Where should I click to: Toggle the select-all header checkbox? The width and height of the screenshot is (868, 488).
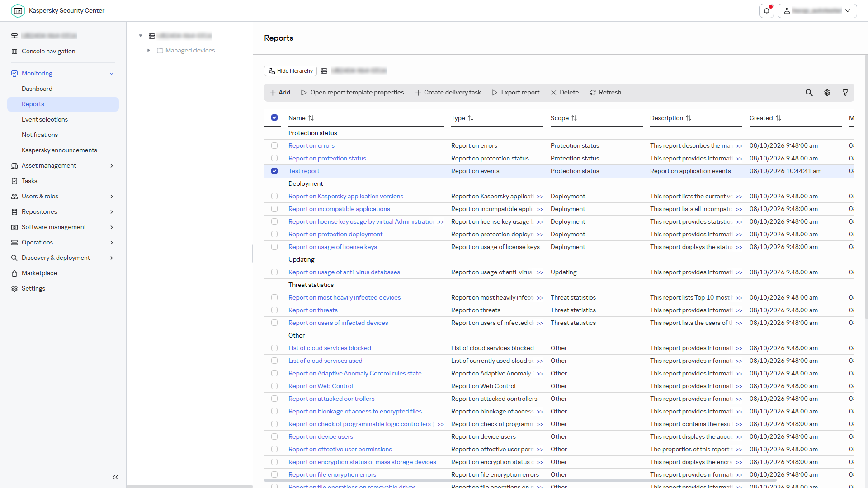tap(274, 117)
